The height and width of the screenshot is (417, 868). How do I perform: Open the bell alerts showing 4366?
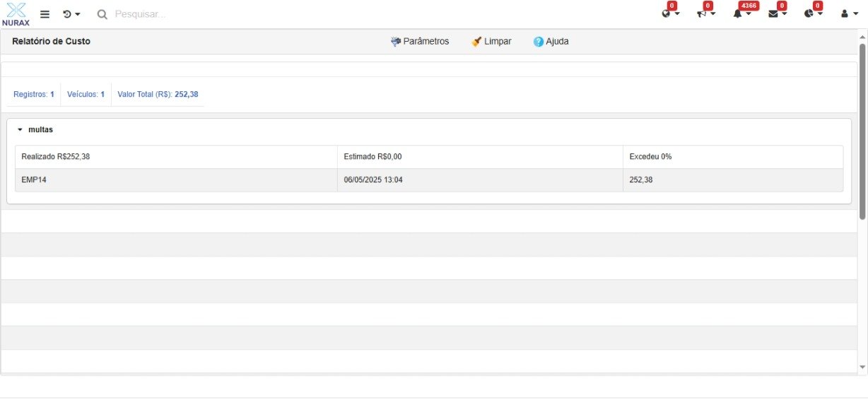[741, 13]
